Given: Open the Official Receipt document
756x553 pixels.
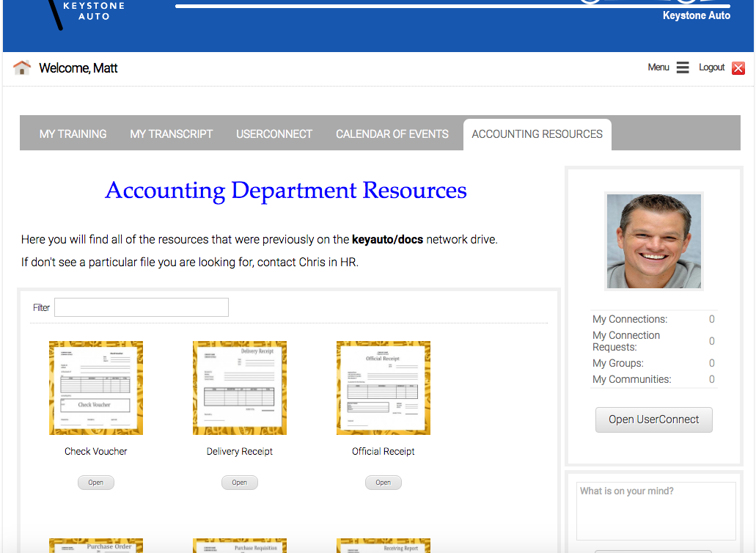Looking at the screenshot, I should coord(383,482).
